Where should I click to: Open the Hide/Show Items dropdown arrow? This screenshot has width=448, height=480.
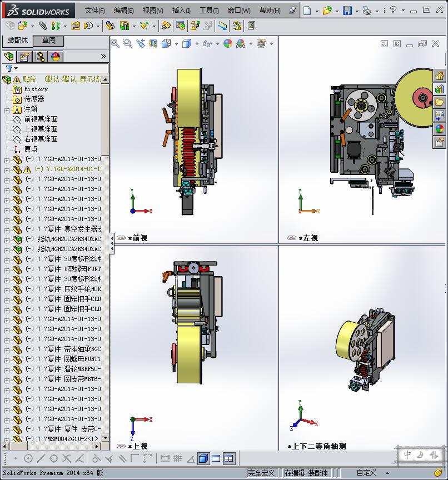click(217, 44)
